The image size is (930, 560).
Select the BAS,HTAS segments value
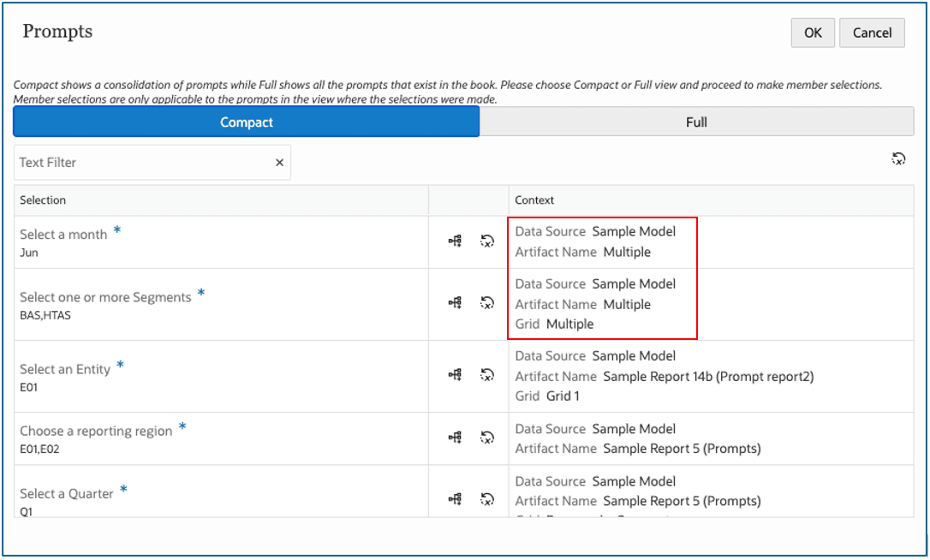click(45, 315)
